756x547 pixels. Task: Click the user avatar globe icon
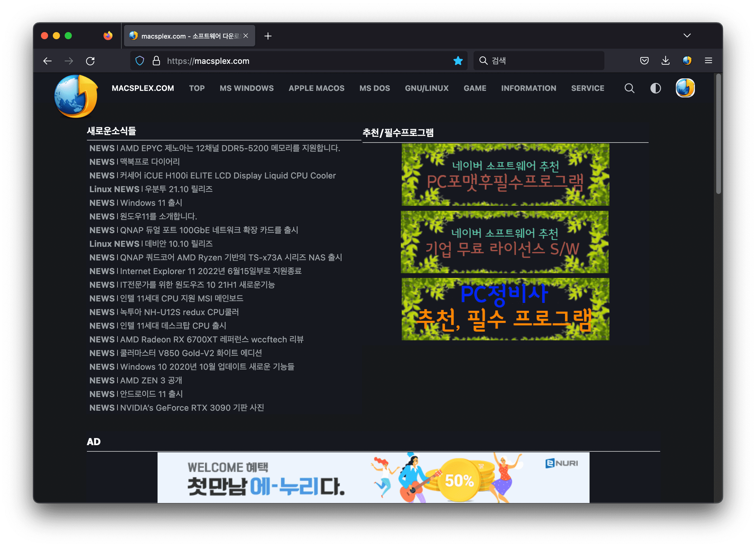click(685, 88)
